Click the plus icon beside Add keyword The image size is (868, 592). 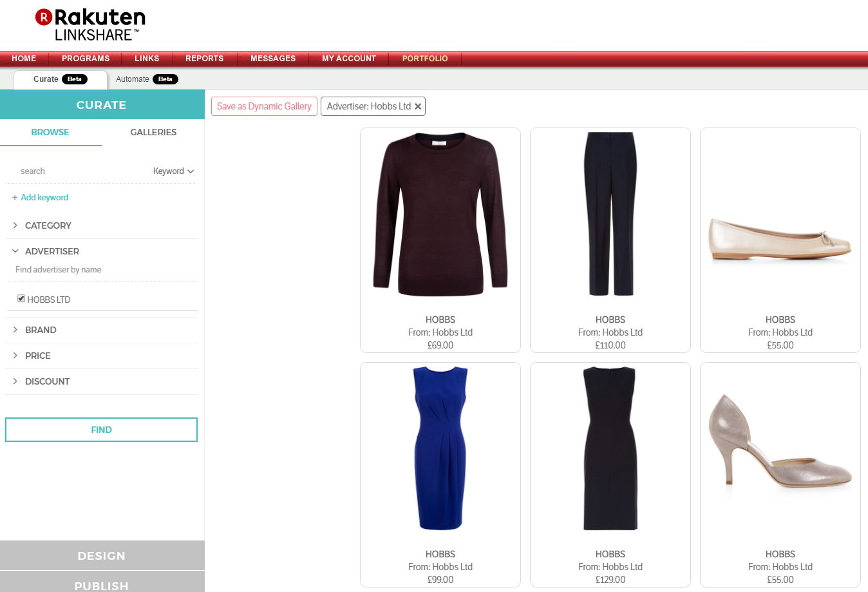point(15,198)
